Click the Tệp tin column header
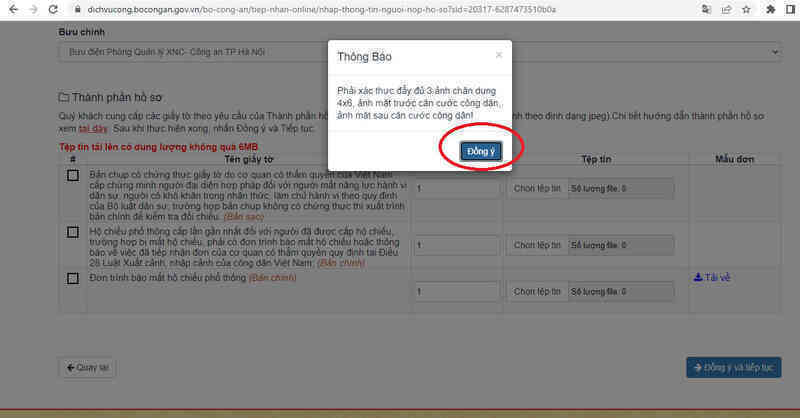Screen dimensions: 800x418 tap(596, 159)
